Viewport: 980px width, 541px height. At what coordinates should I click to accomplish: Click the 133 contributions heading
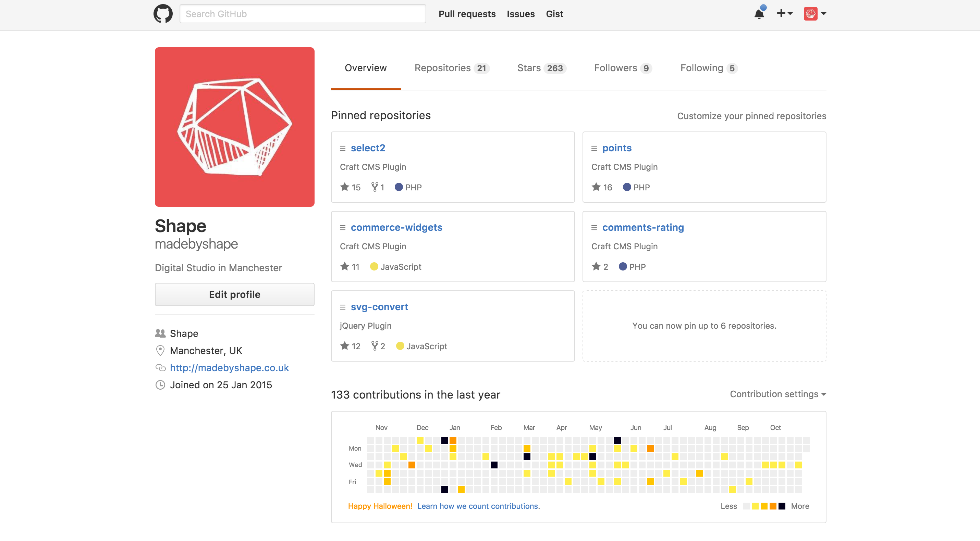pyautogui.click(x=415, y=395)
